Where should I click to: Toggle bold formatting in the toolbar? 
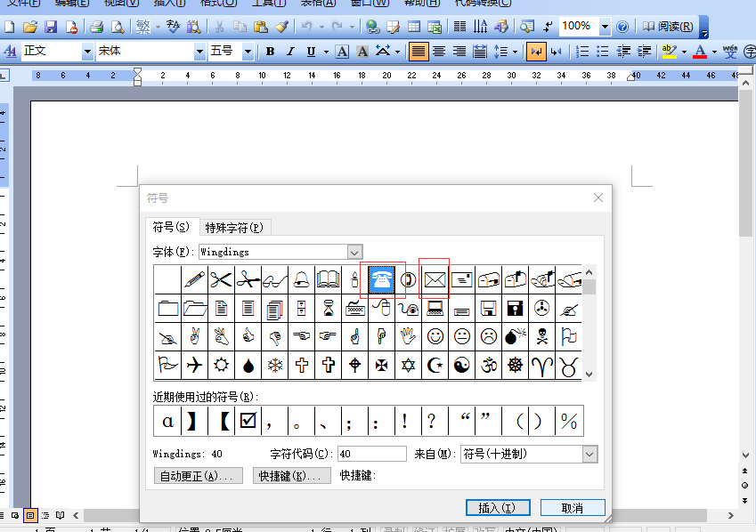271,52
